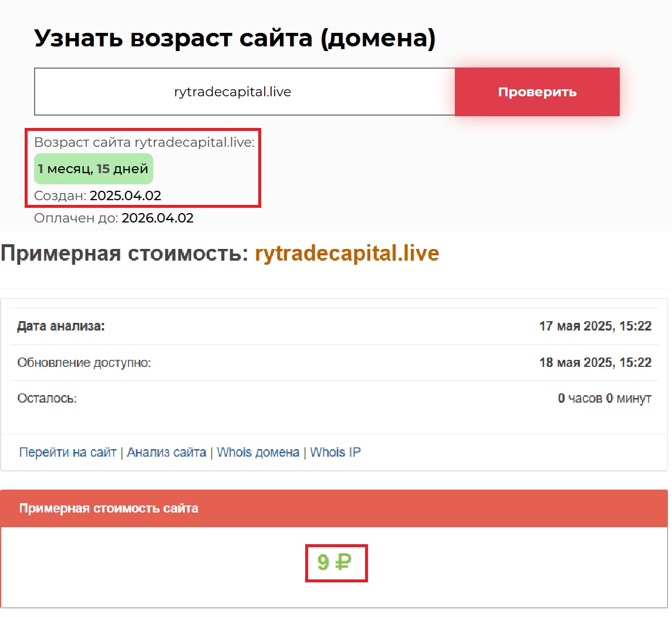Click the analysis date "17 мая 2025, 15:22"
The height and width of the screenshot is (617, 672).
(x=595, y=326)
